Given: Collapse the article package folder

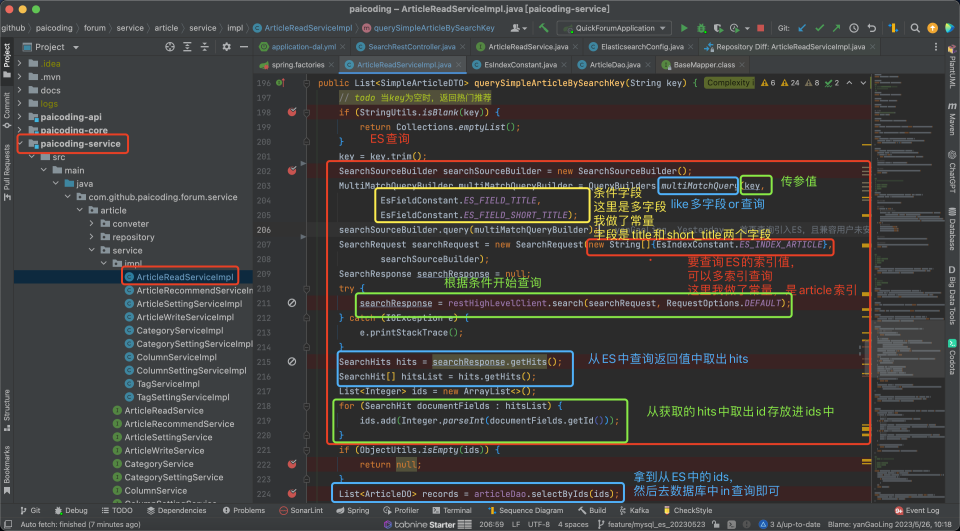Looking at the screenshot, I should tap(80, 211).
